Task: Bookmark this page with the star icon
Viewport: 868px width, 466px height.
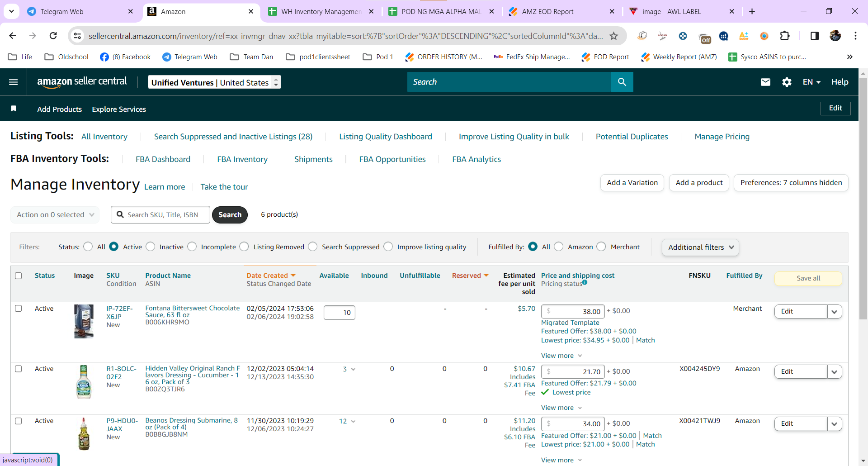Action: click(x=613, y=36)
